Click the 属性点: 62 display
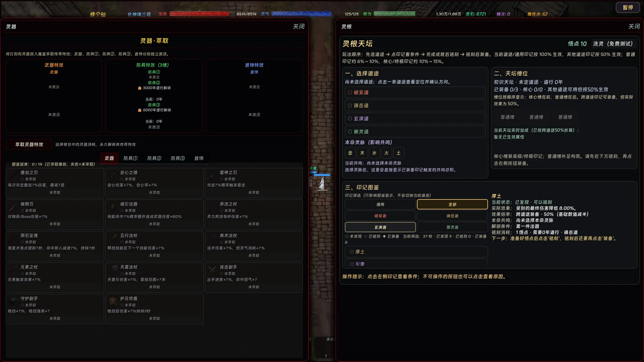 click(x=537, y=14)
